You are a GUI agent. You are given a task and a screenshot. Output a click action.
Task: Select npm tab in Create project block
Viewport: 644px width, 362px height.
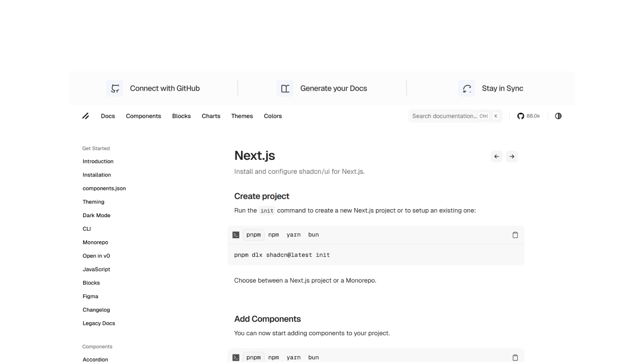point(274,235)
